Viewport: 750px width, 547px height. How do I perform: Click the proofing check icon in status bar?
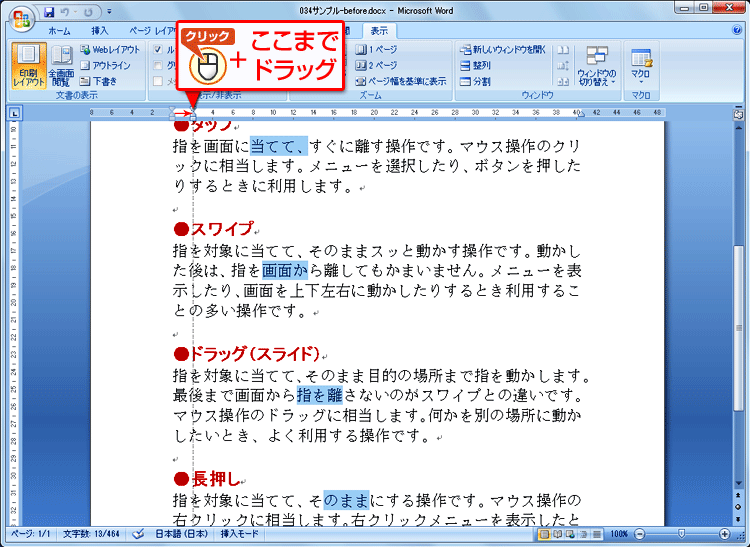pyautogui.click(x=138, y=534)
